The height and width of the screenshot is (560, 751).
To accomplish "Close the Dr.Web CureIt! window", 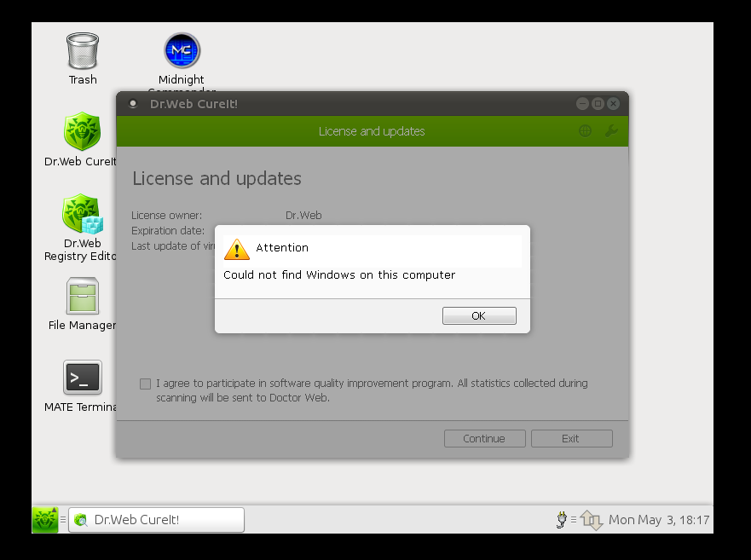I will (613, 103).
